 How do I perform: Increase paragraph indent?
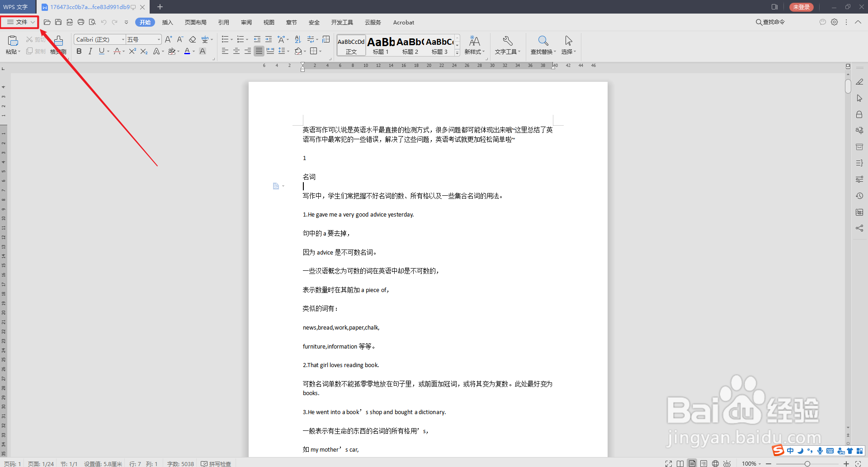(269, 39)
